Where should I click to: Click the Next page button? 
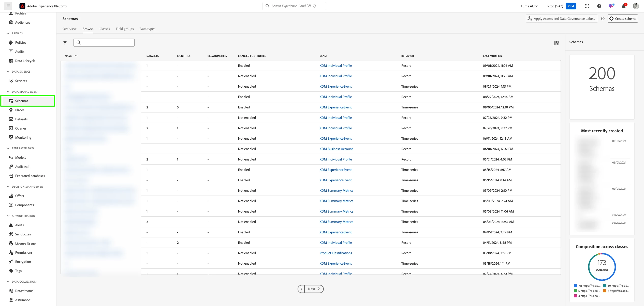[x=314, y=289]
